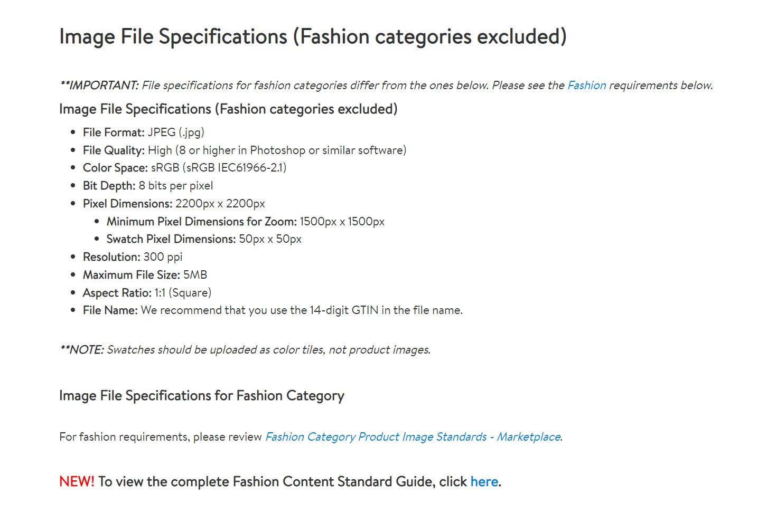Click the "File Name" GTIN recommendation line

pyautogui.click(x=273, y=310)
